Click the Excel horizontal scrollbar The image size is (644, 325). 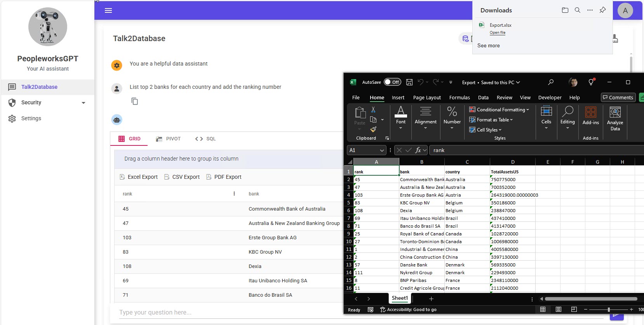point(591,299)
